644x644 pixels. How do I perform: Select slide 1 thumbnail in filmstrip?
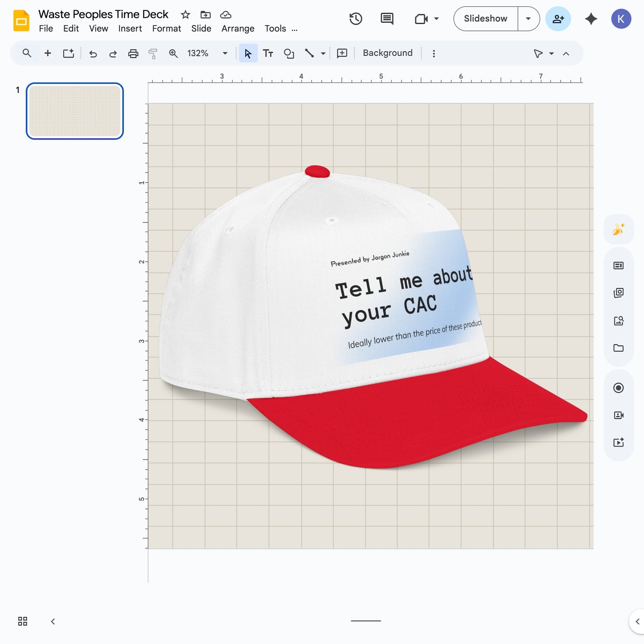point(74,111)
